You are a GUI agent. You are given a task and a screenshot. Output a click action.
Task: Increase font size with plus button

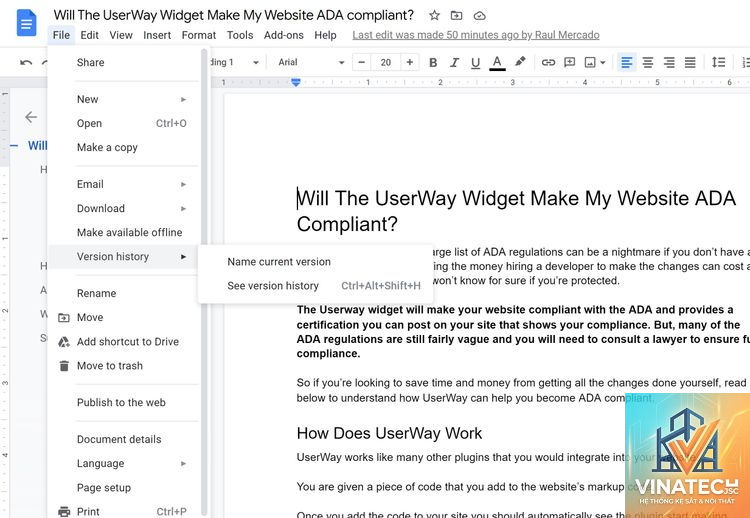coord(410,62)
